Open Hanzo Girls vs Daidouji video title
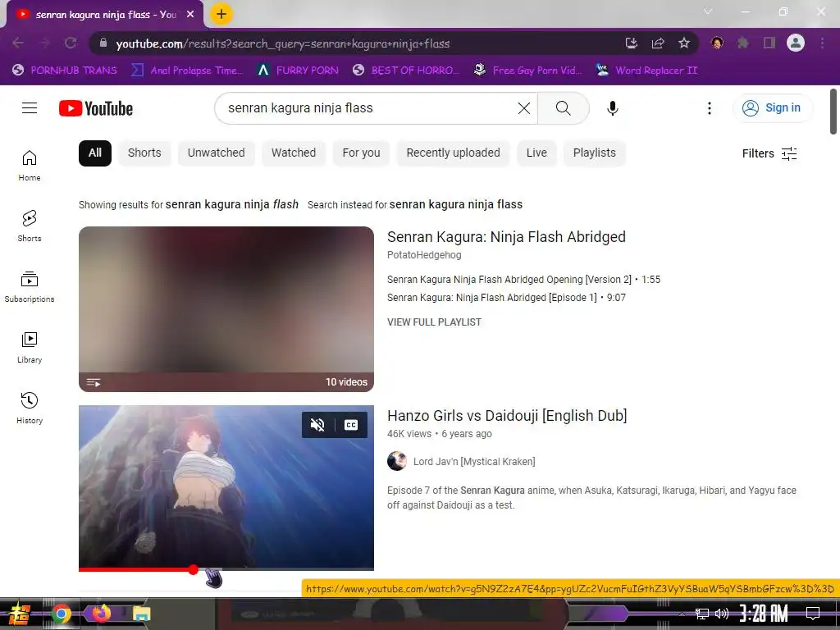 click(x=507, y=416)
